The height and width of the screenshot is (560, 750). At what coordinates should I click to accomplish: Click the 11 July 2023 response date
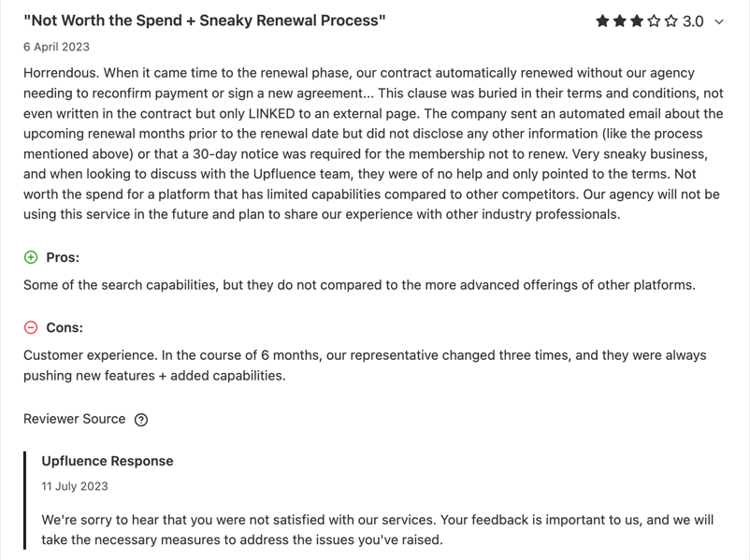[x=75, y=486]
